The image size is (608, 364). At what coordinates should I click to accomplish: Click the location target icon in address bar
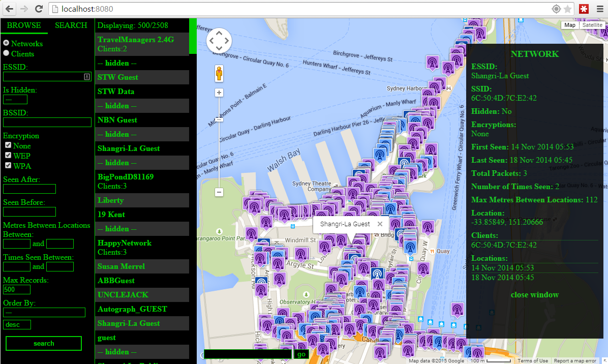pyautogui.click(x=556, y=9)
